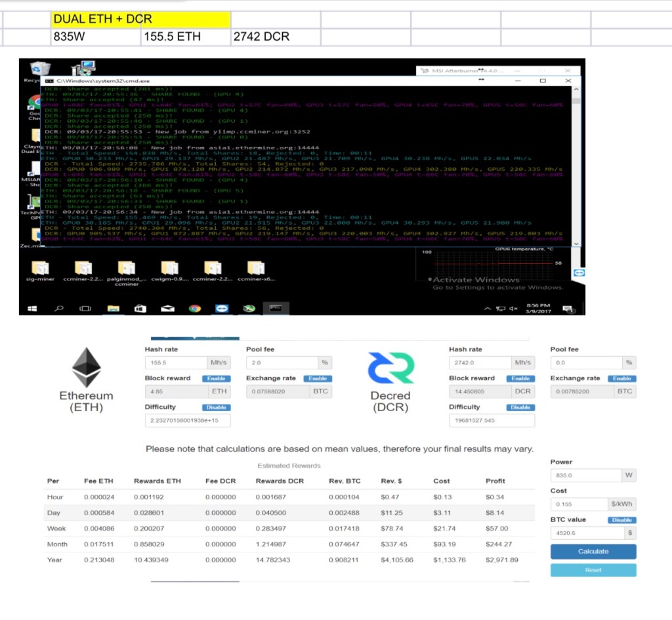Open the taskbar clock showing 8:56 PM
The width and height of the screenshot is (672, 620).
click(x=539, y=308)
